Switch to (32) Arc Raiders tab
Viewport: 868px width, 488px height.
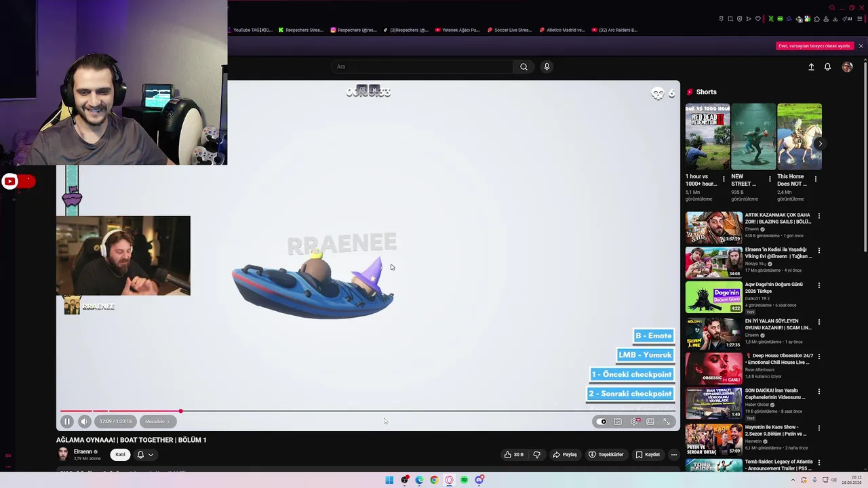click(614, 30)
